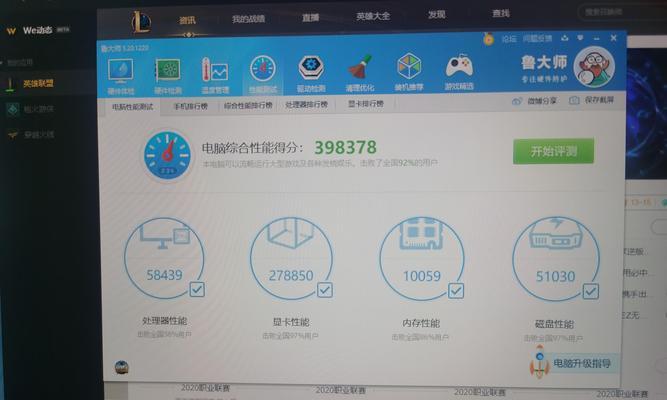Viewport: 667px width, 400px height.
Task: Open 直播 tab in League client
Action: pyautogui.click(x=310, y=17)
